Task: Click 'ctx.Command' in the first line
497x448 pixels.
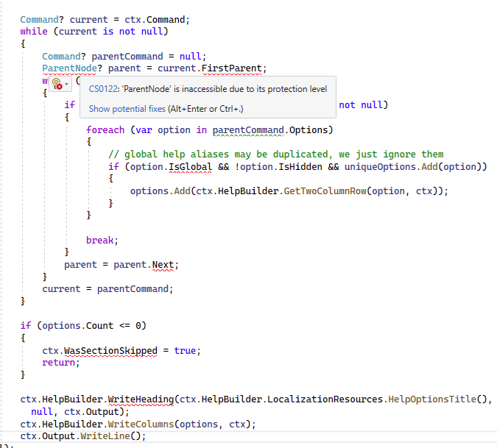Action: (x=155, y=20)
